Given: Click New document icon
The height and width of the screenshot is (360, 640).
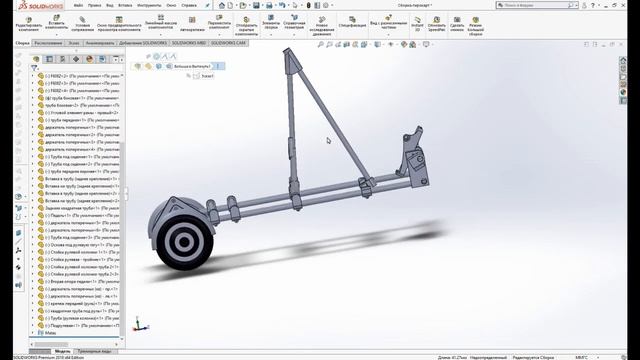Looking at the screenshot, I should point(230,5).
